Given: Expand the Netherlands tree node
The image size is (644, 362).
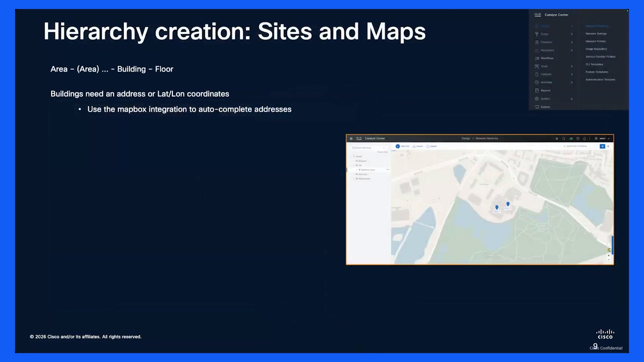Looking at the screenshot, I should [354, 179].
